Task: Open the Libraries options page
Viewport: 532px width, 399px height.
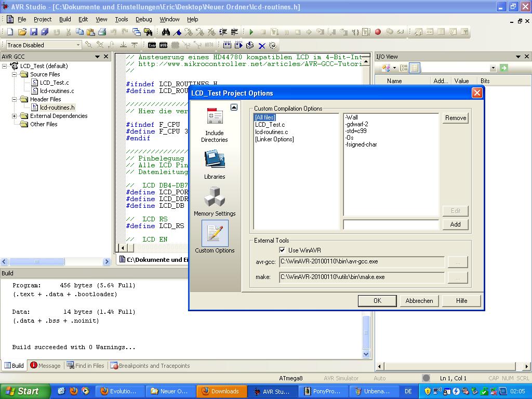Action: tap(215, 165)
